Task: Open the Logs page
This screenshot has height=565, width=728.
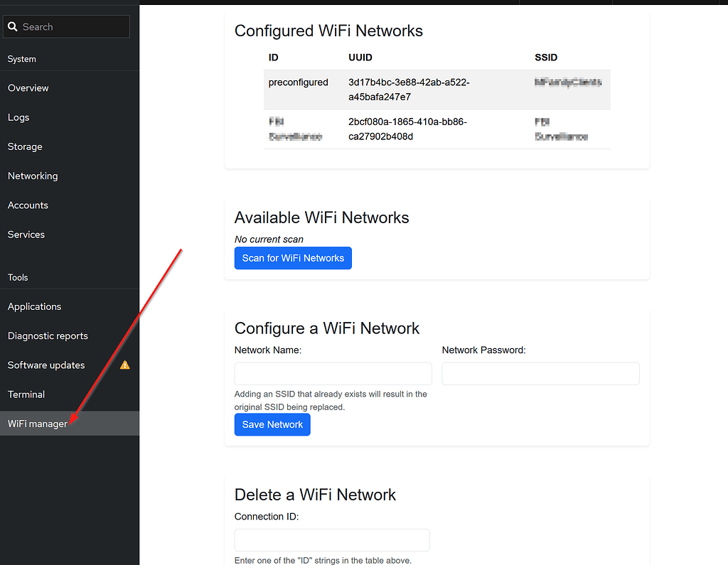Action: point(18,117)
